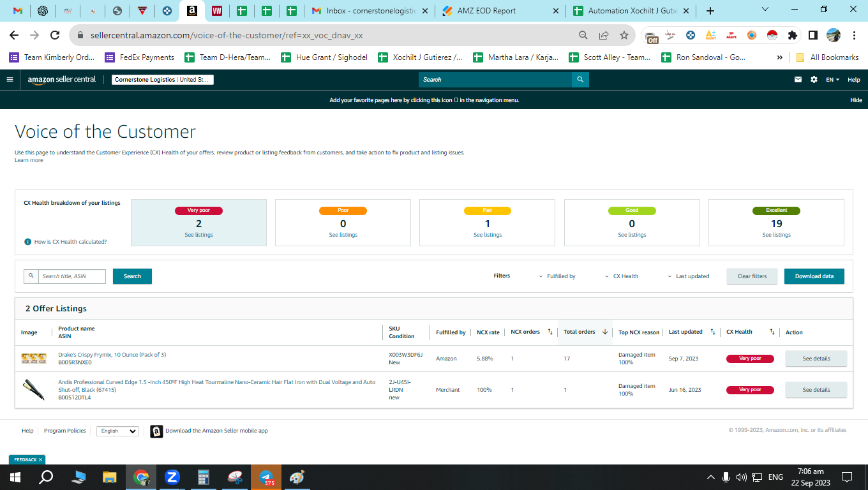Click the Amazon Seller Central logo
This screenshot has width=868, height=490.
point(62,80)
